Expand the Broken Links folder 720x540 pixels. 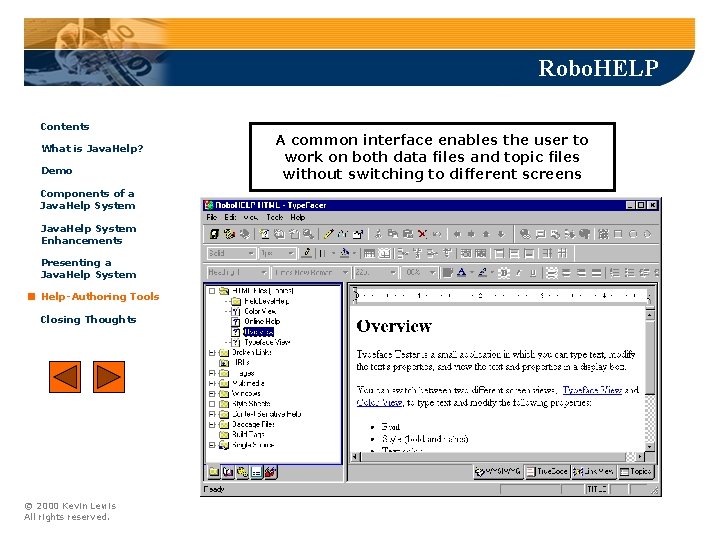(212, 353)
